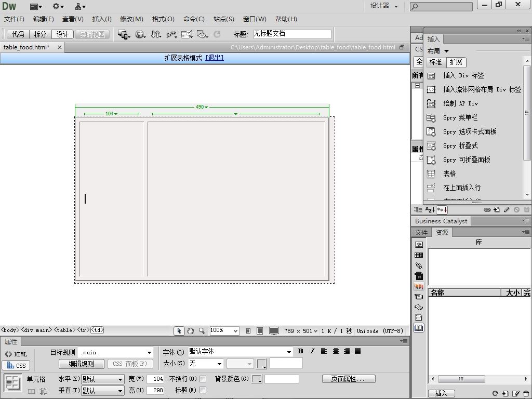This screenshot has height=399, width=532.
Task: Switch to 设计 view
Action: pyautogui.click(x=62, y=34)
